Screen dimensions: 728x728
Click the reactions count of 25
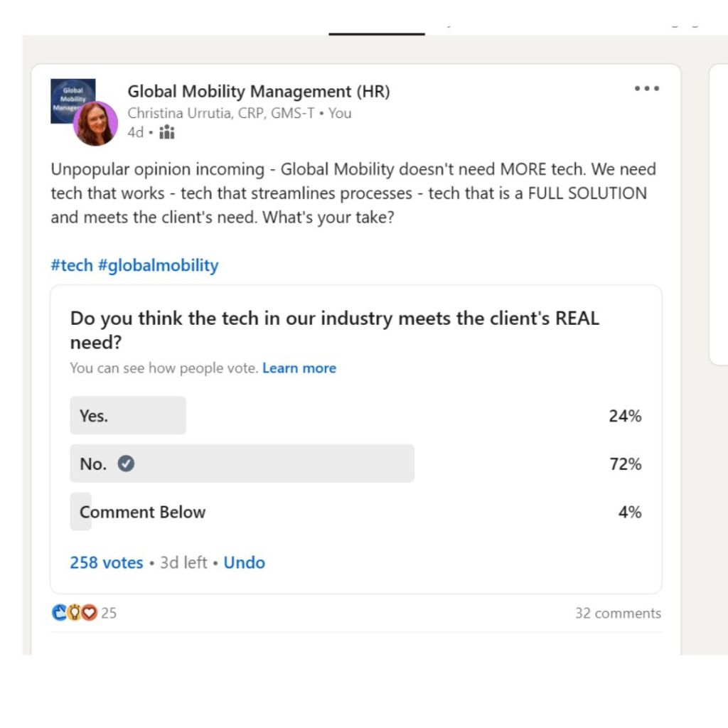[x=109, y=613]
